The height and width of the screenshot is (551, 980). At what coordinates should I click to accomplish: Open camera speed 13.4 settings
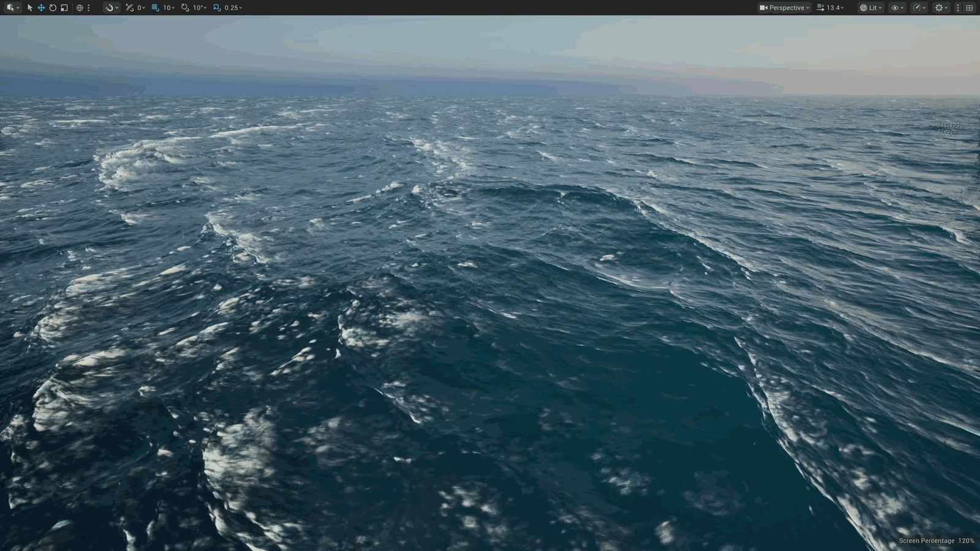pos(831,8)
